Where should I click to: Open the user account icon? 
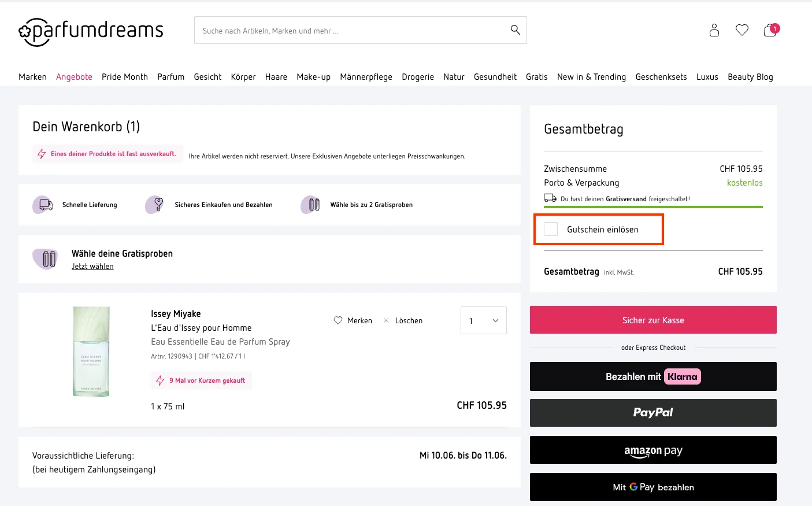(714, 30)
